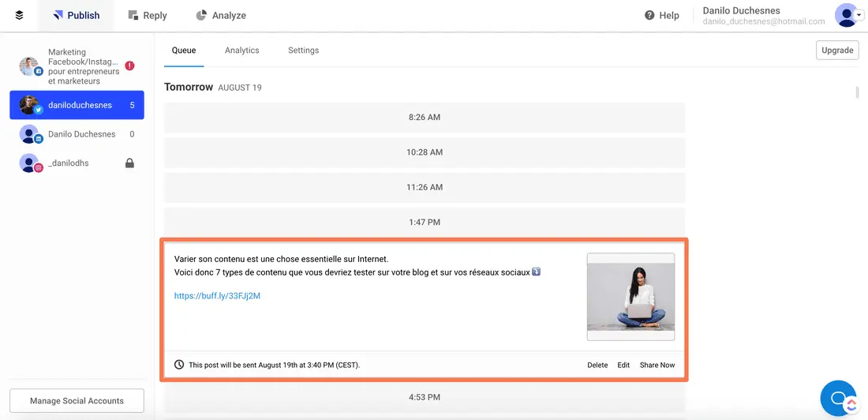Select the danilodhs Instagram profile avatar
The image size is (868, 420).
pos(30,163)
